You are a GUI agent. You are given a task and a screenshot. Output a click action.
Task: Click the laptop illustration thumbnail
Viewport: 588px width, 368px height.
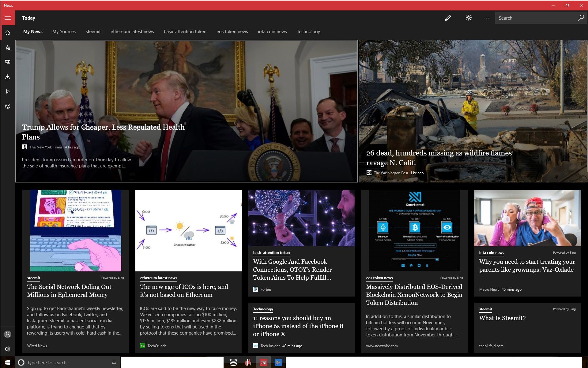pyautogui.click(x=76, y=231)
